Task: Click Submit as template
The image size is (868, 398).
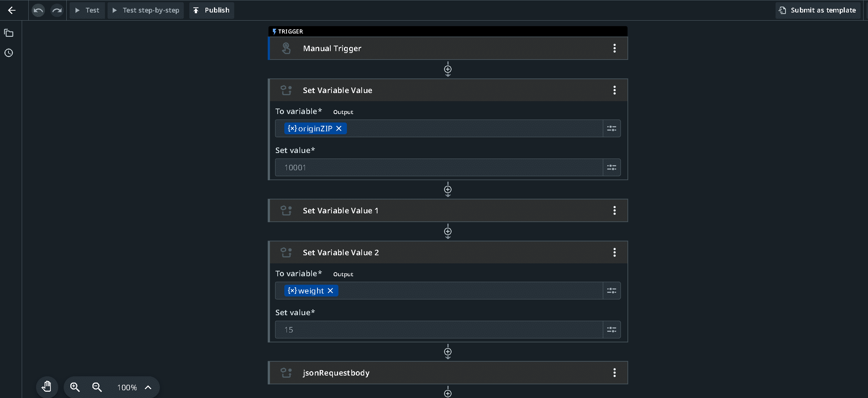Action: point(818,10)
